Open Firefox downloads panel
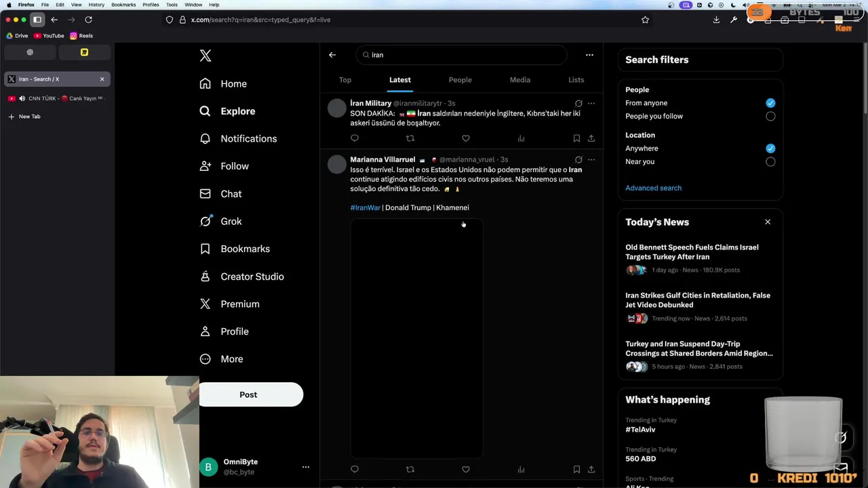 coord(716,20)
